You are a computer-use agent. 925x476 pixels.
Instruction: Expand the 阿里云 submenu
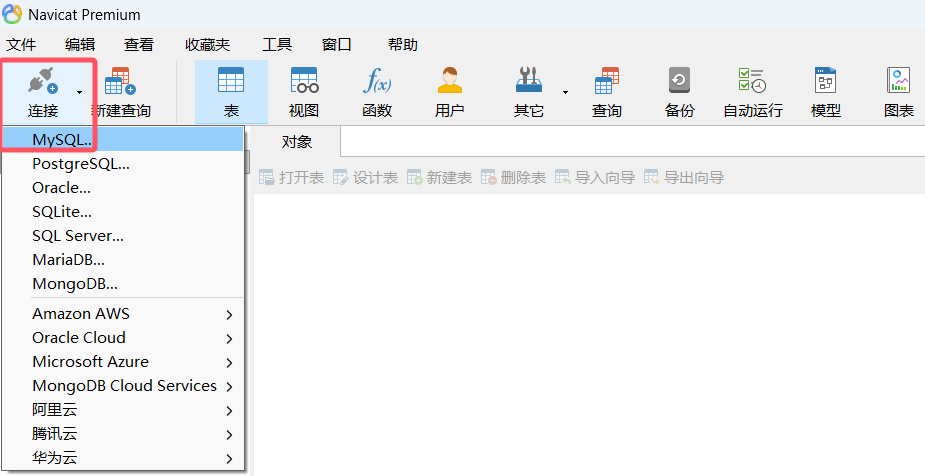pos(123,410)
